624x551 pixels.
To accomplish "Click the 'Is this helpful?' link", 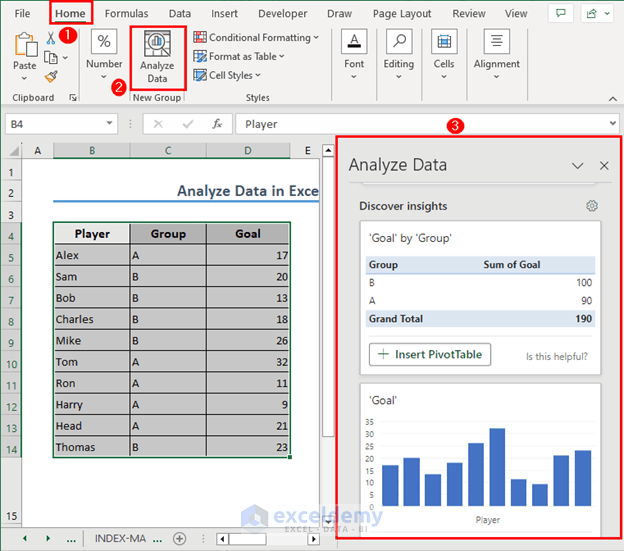I will 556,356.
